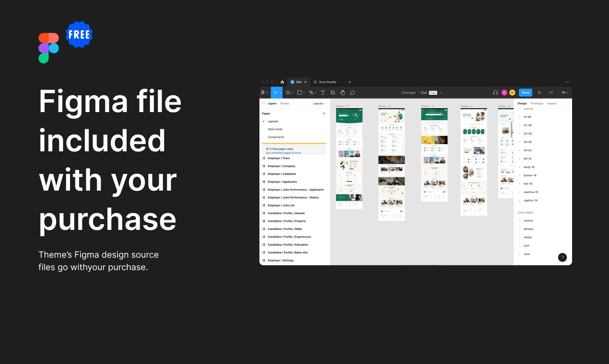
Task: Expand the neutral color style
Action: pyautogui.click(x=520, y=221)
